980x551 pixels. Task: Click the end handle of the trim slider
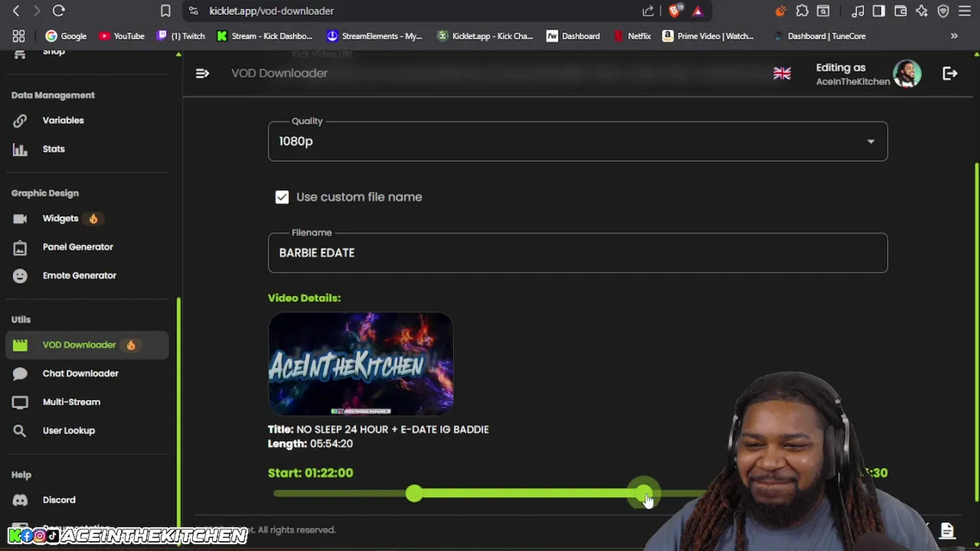click(643, 494)
